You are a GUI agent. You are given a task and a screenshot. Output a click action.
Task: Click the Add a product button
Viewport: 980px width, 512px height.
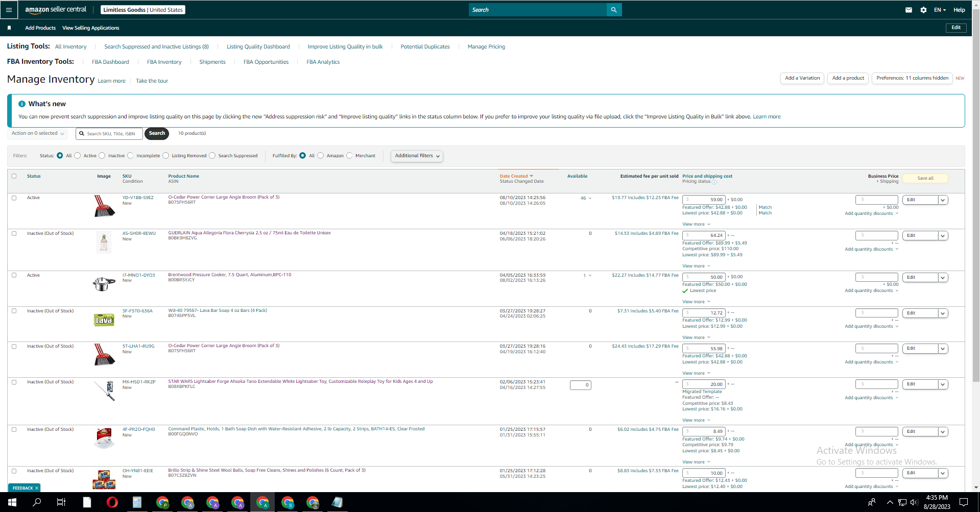pyautogui.click(x=848, y=78)
